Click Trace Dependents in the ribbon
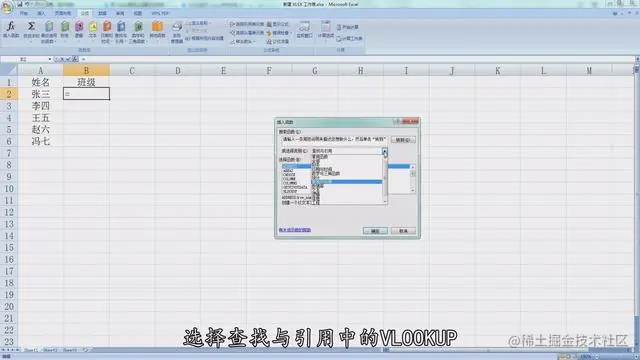Screen dimensions: 640x360 click(x=247, y=33)
